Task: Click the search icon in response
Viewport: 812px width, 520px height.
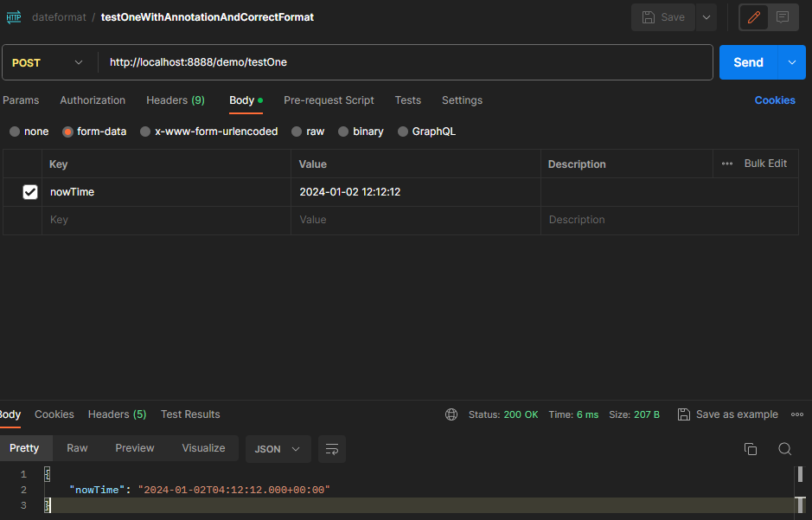Action: (x=784, y=448)
